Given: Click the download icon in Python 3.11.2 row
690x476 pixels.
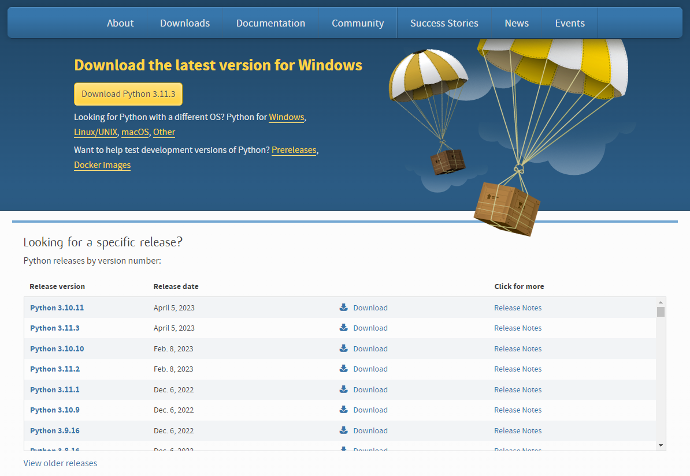Looking at the screenshot, I should click(x=344, y=368).
